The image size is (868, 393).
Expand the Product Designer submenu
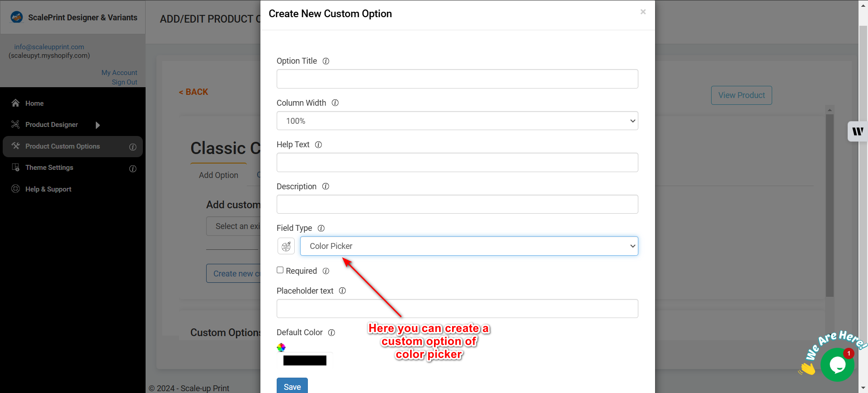(98, 125)
